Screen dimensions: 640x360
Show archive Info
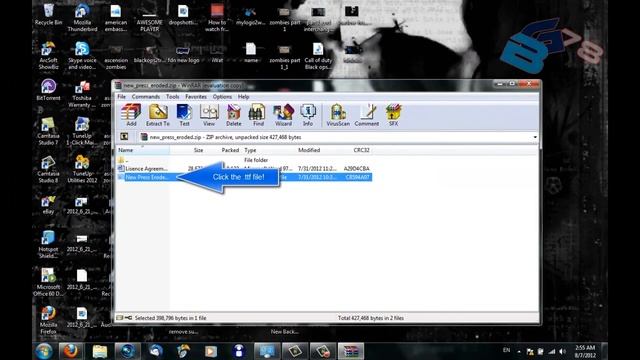[308, 115]
